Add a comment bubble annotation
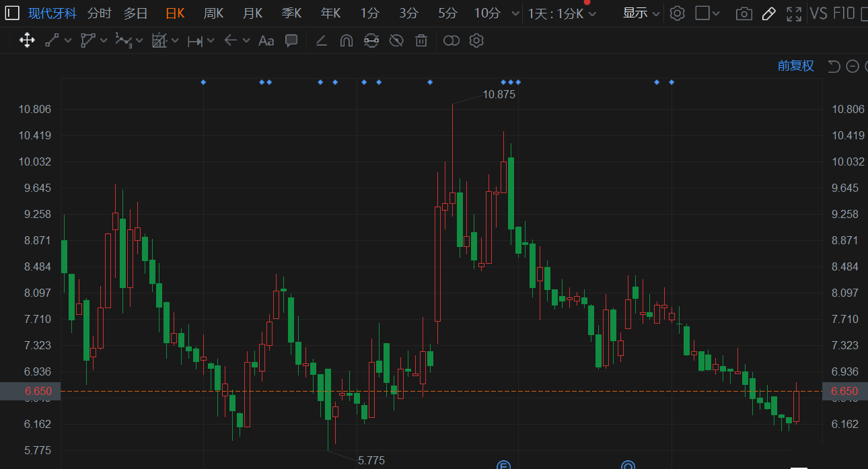Viewport: 868px width, 469px height. point(291,40)
